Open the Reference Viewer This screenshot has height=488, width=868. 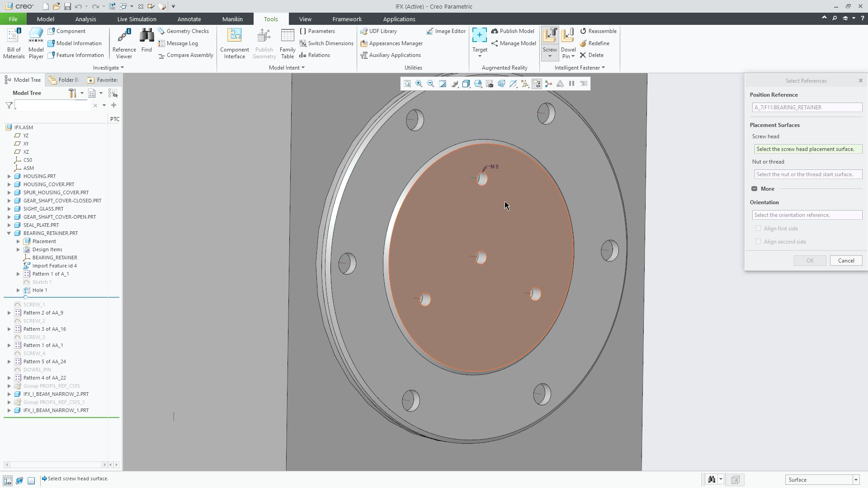point(124,43)
